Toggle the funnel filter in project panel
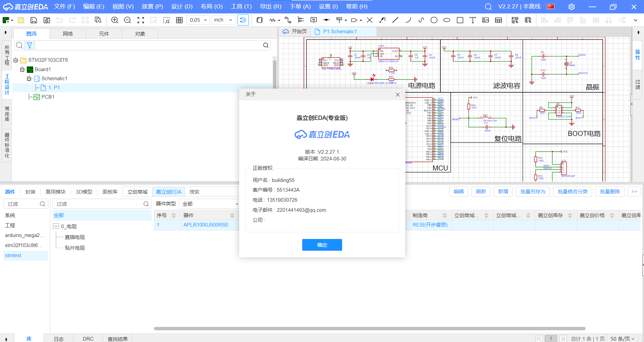The height and width of the screenshot is (342, 644). [30, 45]
